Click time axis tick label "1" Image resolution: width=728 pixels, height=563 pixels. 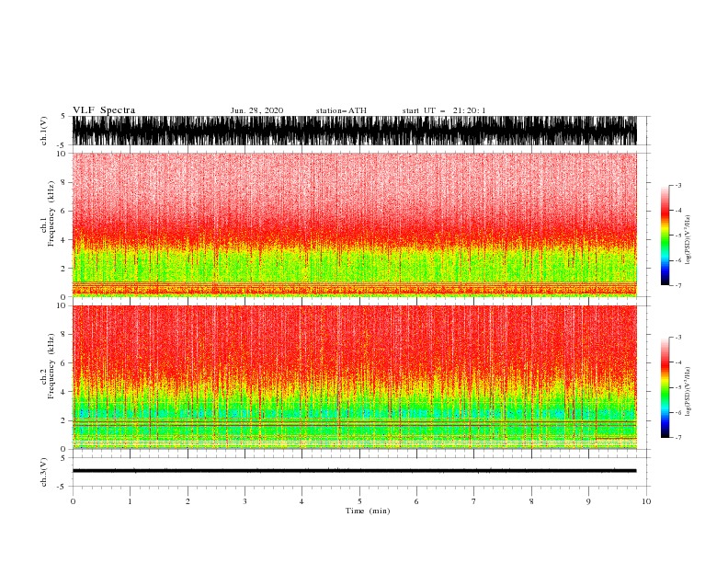130,501
